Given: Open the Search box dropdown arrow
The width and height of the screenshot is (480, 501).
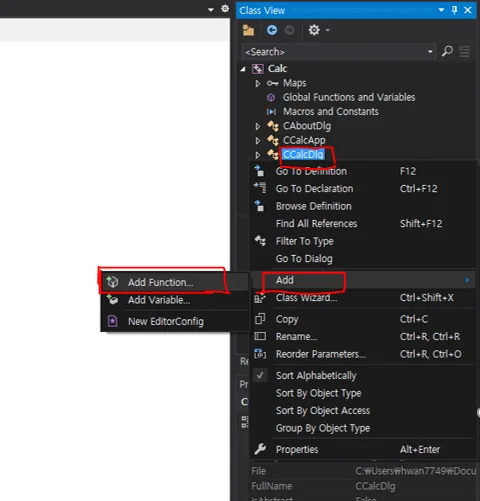Looking at the screenshot, I should (x=430, y=52).
